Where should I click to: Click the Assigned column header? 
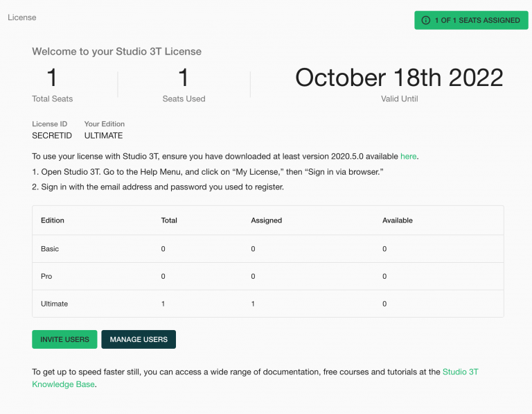(x=266, y=221)
